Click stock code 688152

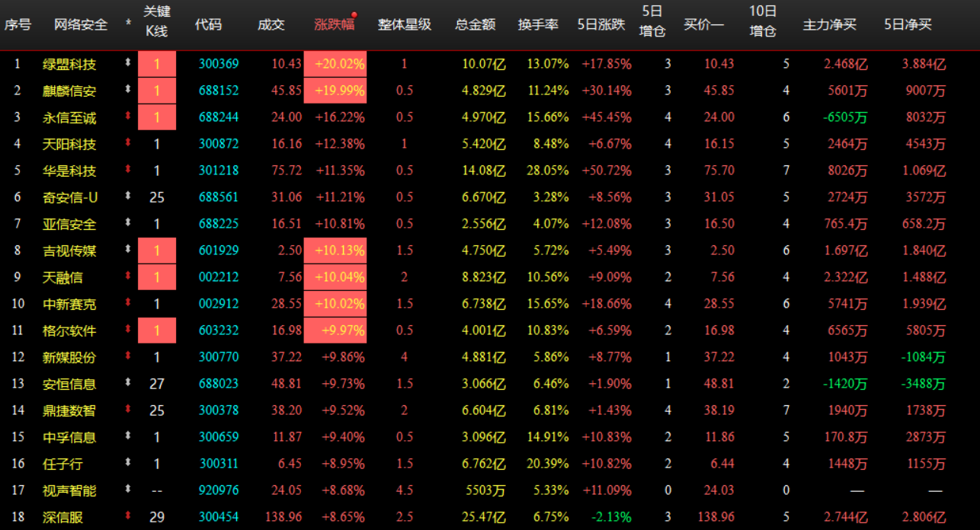[x=219, y=91]
